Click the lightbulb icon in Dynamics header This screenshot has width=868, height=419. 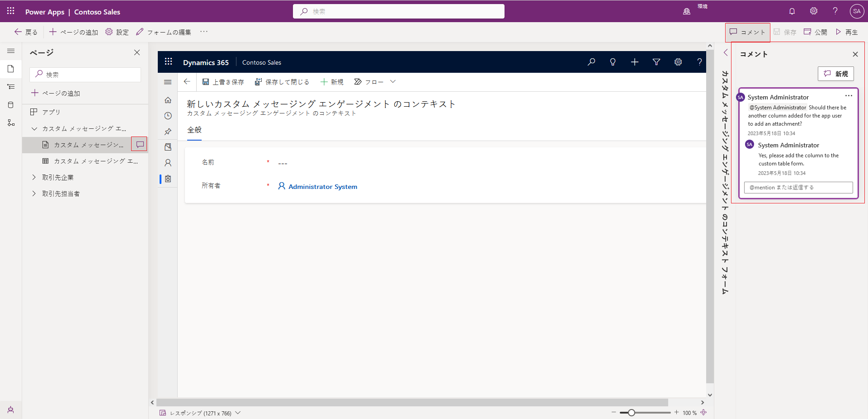click(613, 62)
